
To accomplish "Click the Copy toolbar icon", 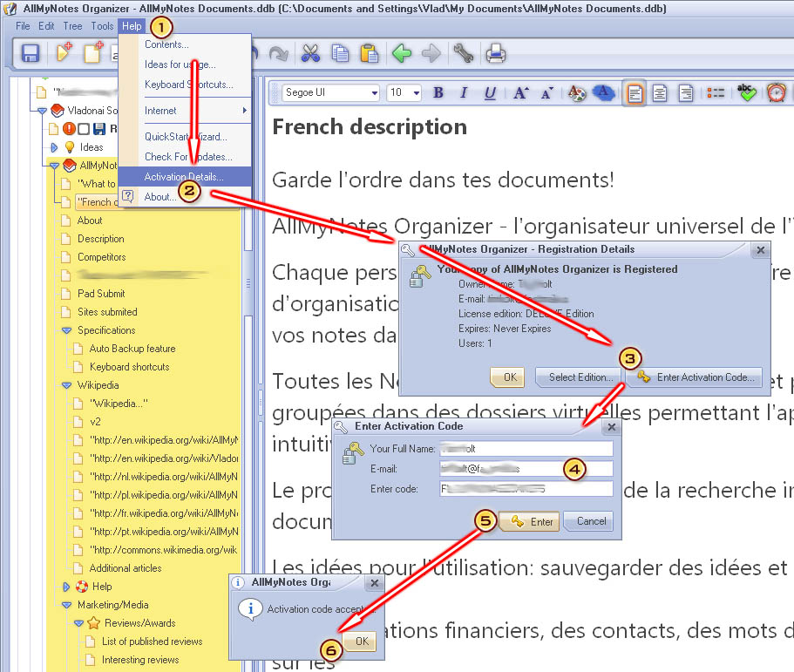I will pos(340,53).
